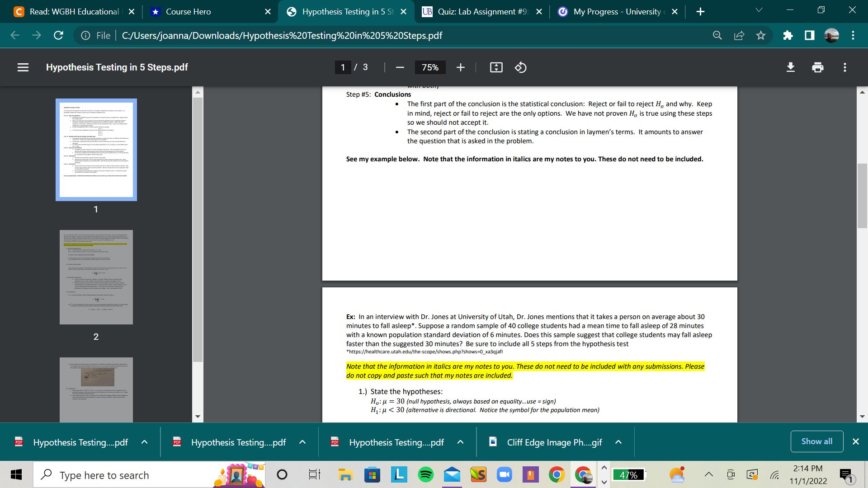Expand the Cliff Edge Image download options
Image resolution: width=868 pixels, height=488 pixels.
point(618,442)
